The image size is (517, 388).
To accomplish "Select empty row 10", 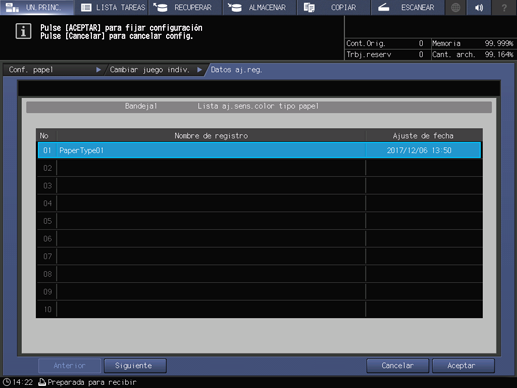I will [x=259, y=309].
